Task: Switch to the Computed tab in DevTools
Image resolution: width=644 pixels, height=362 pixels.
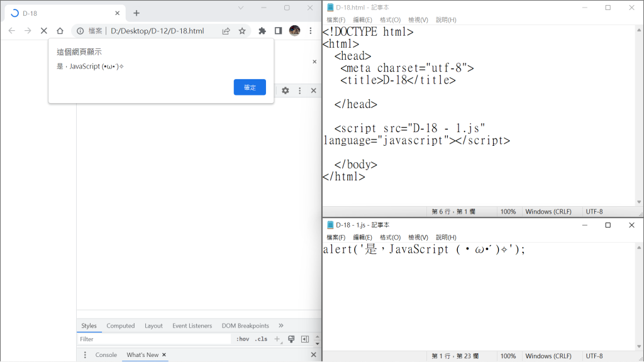Action: point(120,326)
